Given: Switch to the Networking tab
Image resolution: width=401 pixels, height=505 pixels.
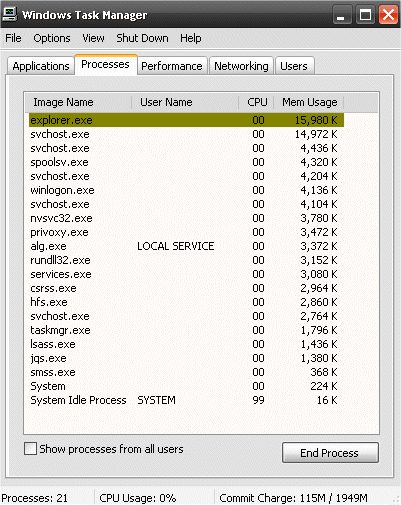Looking at the screenshot, I should tap(241, 66).
